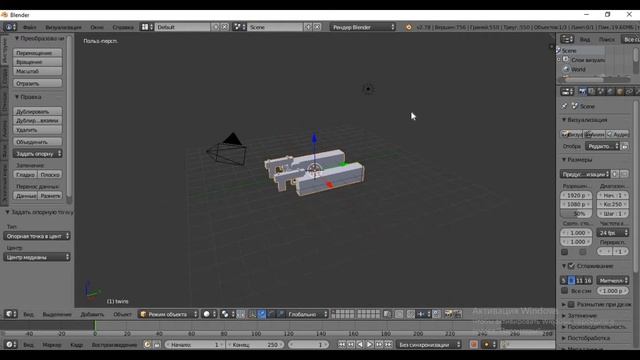This screenshot has height=360, width=640.
Task: Open Добавить menu in 3D view header
Action: (x=92, y=314)
